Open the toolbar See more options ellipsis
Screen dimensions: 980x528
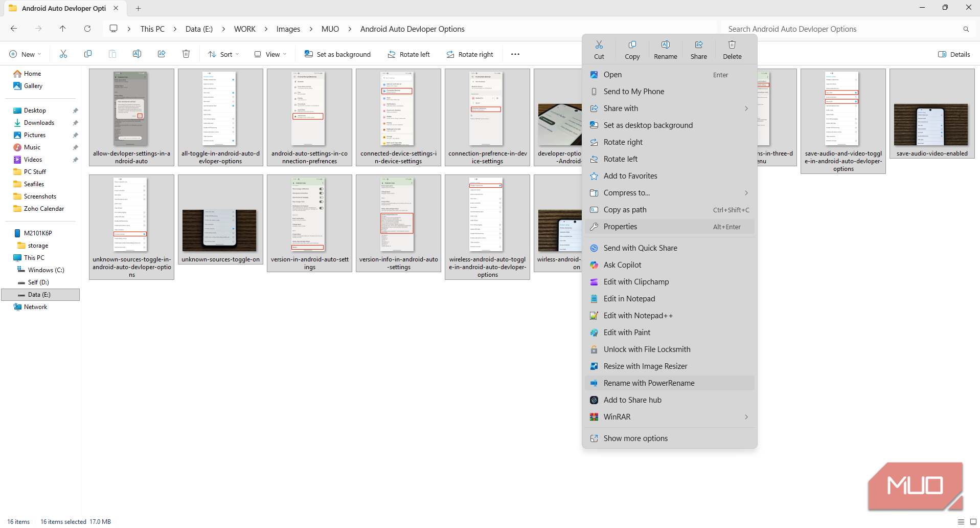[515, 54]
